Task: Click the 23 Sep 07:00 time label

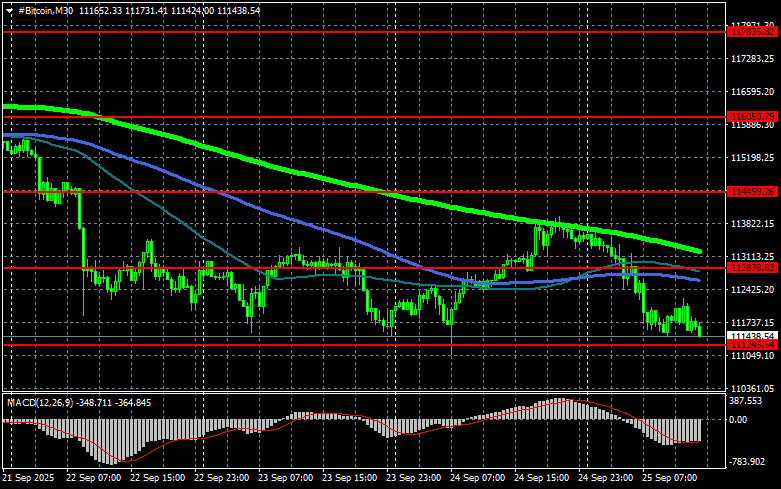Action: point(285,478)
